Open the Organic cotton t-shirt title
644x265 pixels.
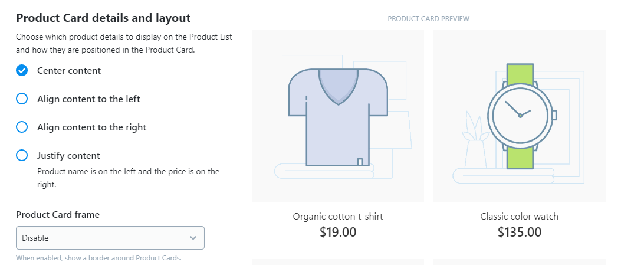pyautogui.click(x=338, y=217)
